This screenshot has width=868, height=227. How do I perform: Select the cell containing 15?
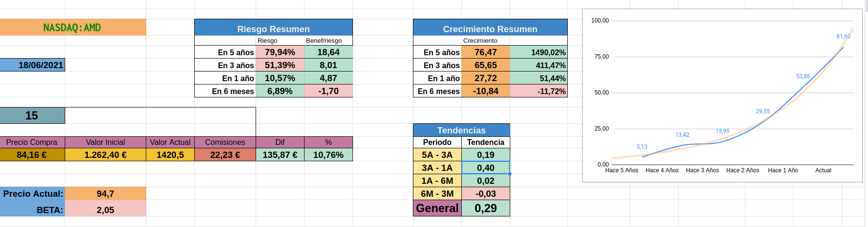[32, 116]
